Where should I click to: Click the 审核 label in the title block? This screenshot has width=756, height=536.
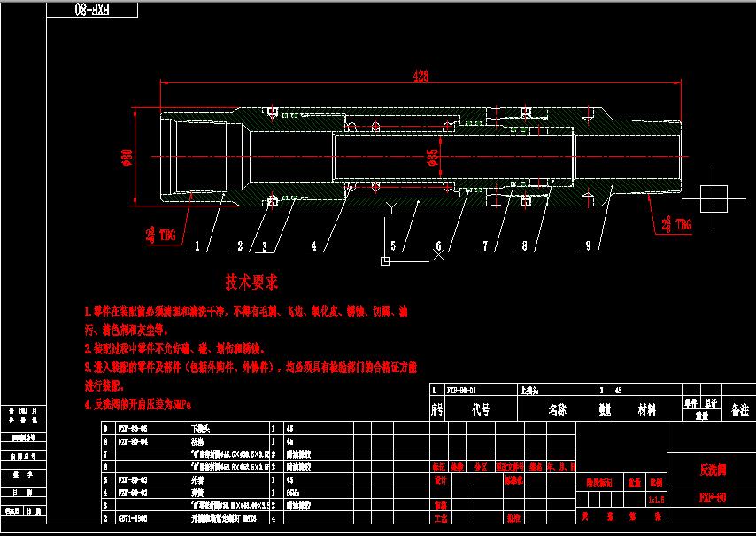click(x=440, y=505)
